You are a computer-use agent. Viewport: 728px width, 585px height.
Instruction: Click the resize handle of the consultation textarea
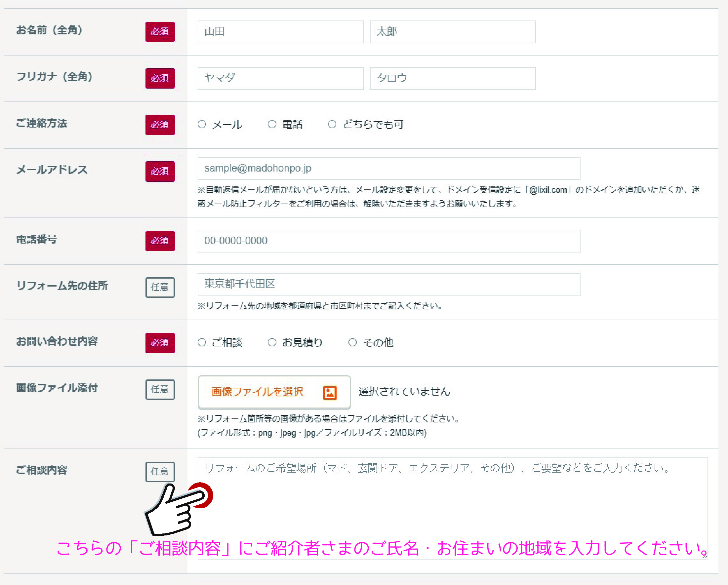705,556
